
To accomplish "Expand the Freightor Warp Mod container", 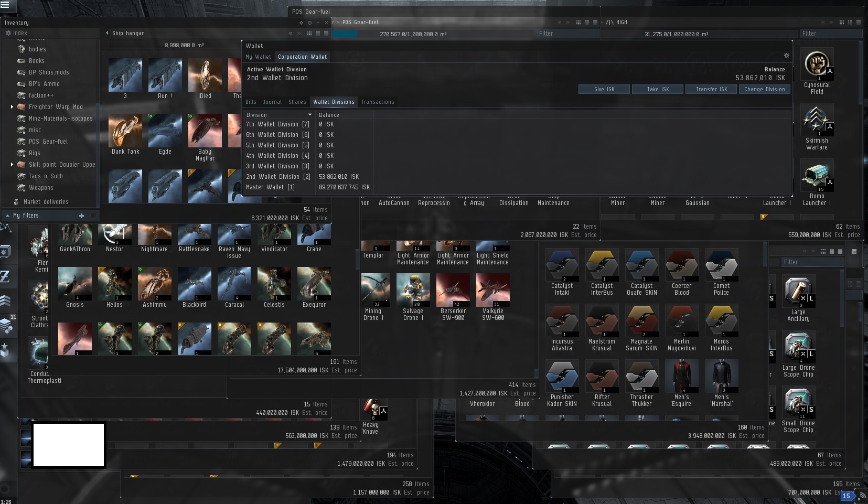I will (x=12, y=107).
